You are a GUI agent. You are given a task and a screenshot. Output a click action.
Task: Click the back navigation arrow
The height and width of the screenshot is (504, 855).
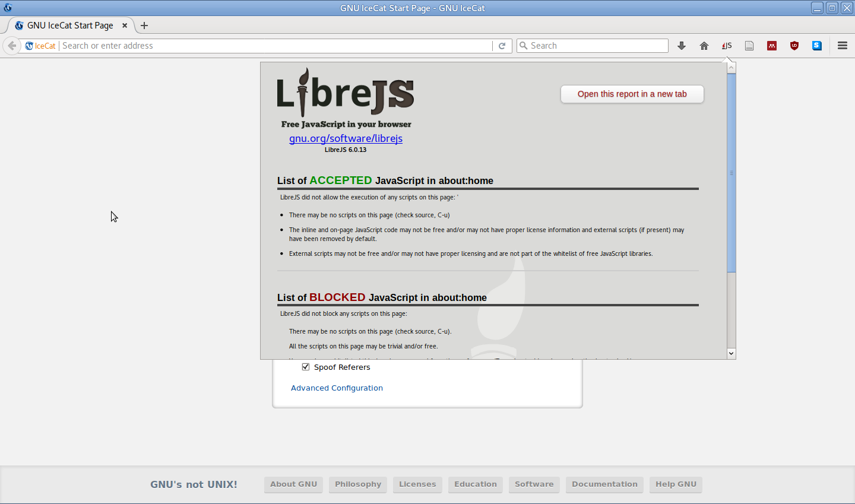tap(12, 46)
